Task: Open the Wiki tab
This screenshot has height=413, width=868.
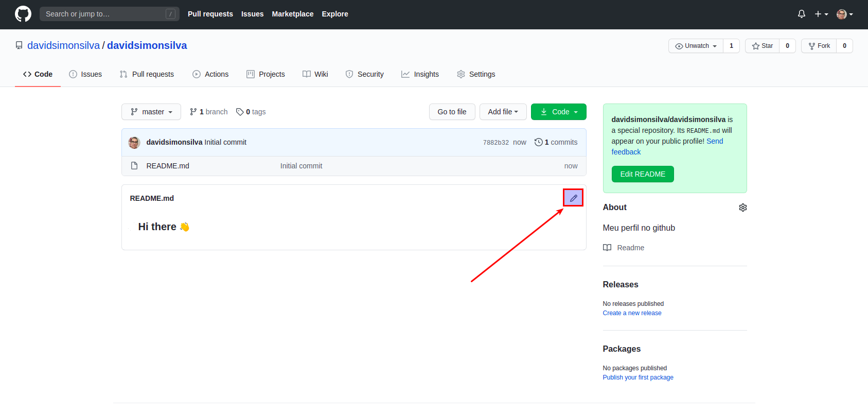Action: [315, 74]
